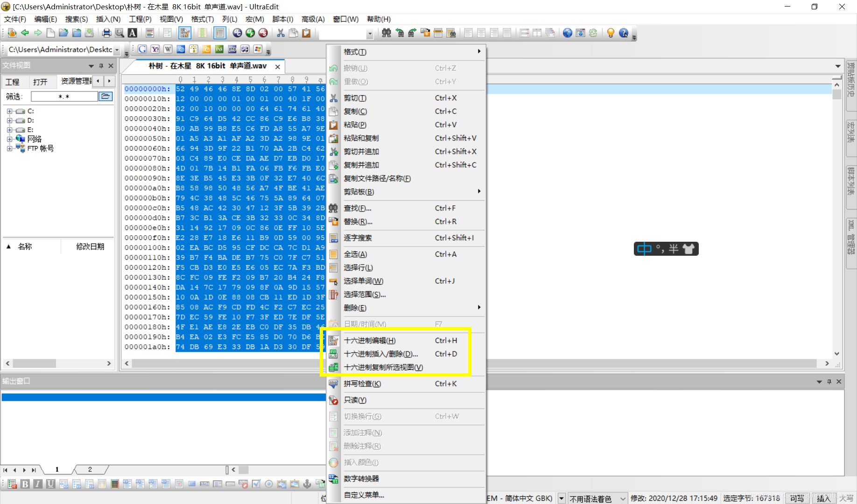This screenshot has width=857, height=504.
Task: Click the light bulb tip icon
Action: coord(611,33)
